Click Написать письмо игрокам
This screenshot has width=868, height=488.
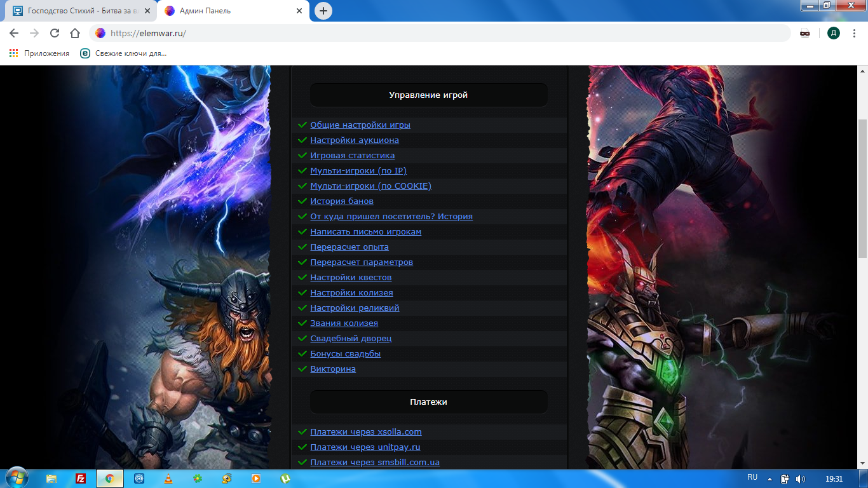366,232
